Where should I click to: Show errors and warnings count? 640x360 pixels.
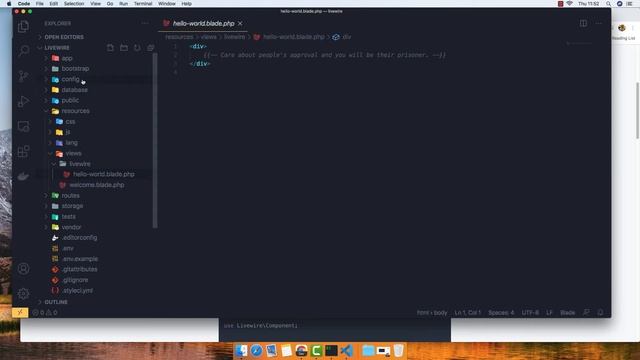pyautogui.click(x=45, y=313)
